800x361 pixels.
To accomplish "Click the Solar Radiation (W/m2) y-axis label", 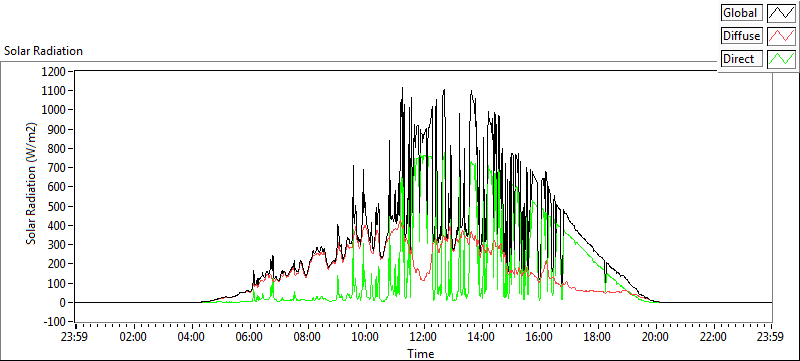I will 32,184.
